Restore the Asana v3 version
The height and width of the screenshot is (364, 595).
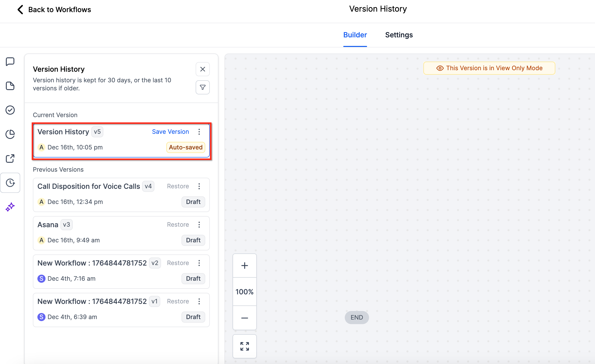click(x=178, y=225)
